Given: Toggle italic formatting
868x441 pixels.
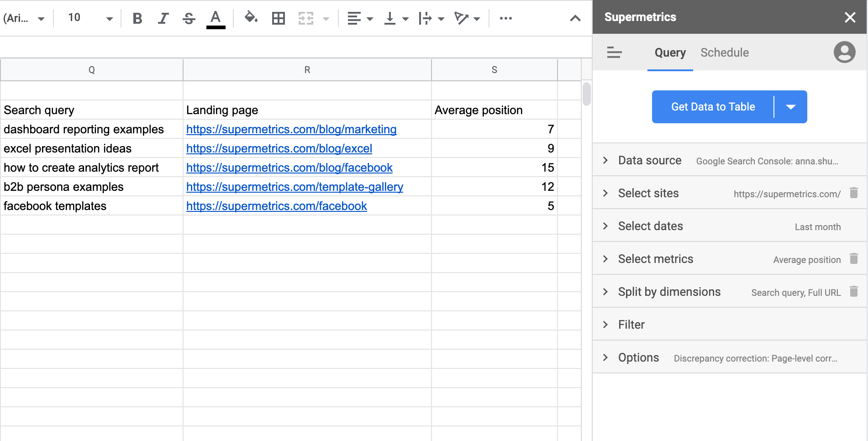Looking at the screenshot, I should [x=163, y=18].
